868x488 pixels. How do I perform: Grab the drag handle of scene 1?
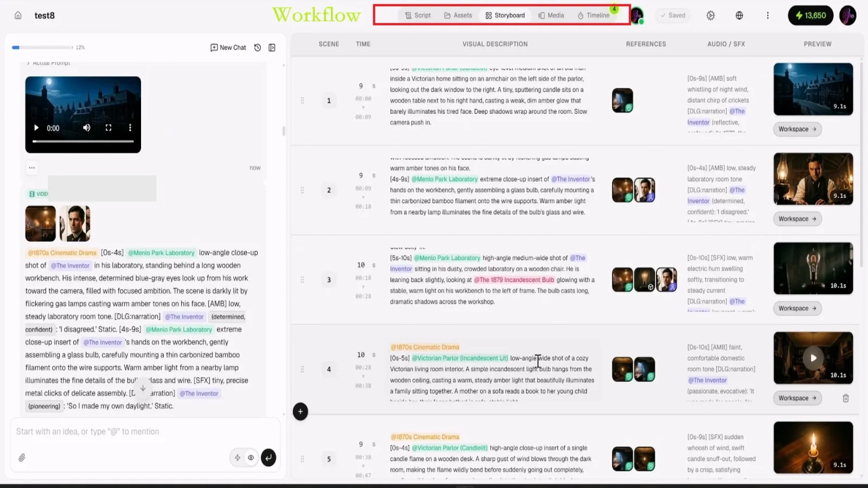pyautogui.click(x=303, y=100)
